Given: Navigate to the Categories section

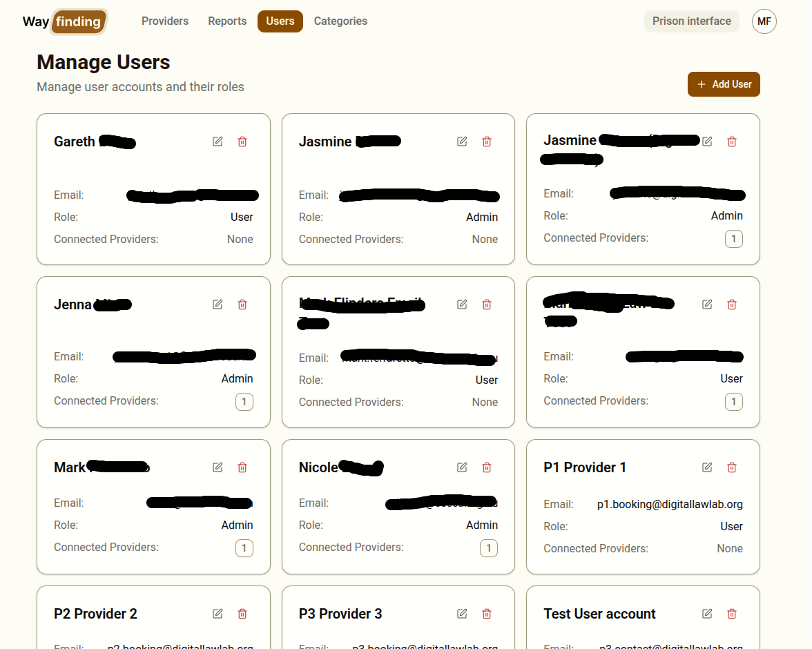Looking at the screenshot, I should [340, 21].
